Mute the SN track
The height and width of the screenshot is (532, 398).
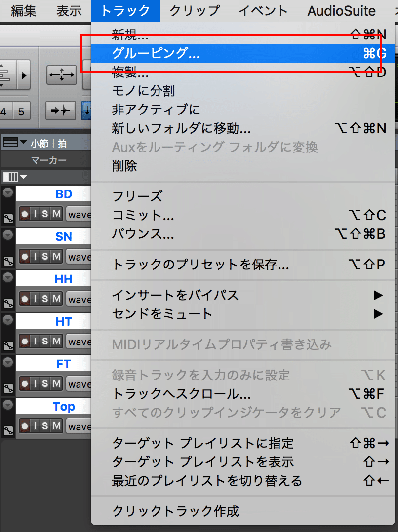click(x=57, y=257)
